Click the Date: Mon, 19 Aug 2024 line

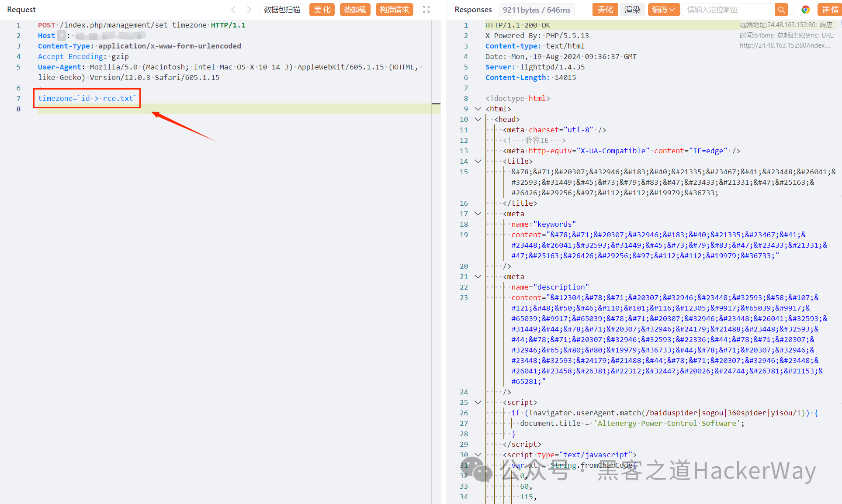(x=561, y=56)
